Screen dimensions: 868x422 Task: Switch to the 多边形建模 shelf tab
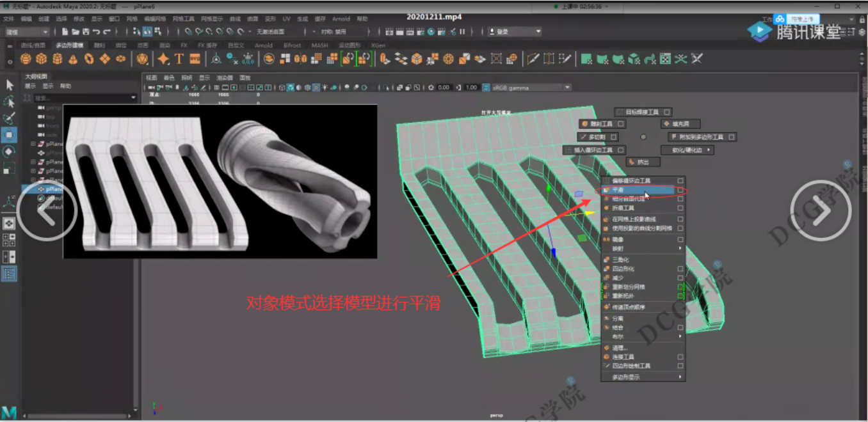coord(69,45)
